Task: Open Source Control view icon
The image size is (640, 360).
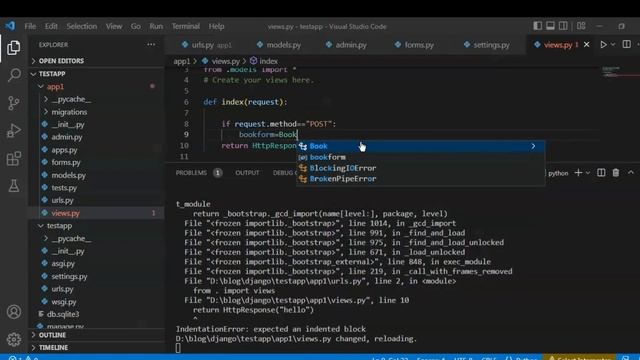Action: pos(13,103)
